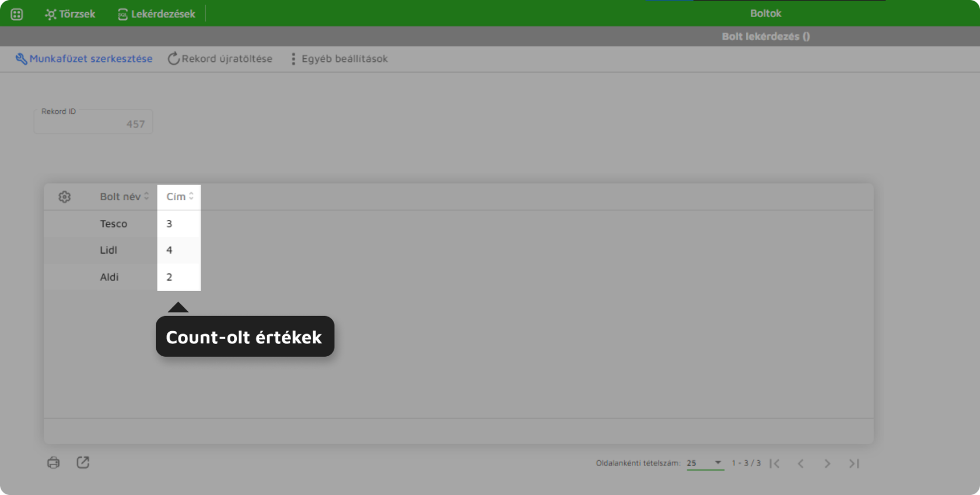The width and height of the screenshot is (980, 495).
Task: Export table with the export icon
Action: pyautogui.click(x=83, y=462)
